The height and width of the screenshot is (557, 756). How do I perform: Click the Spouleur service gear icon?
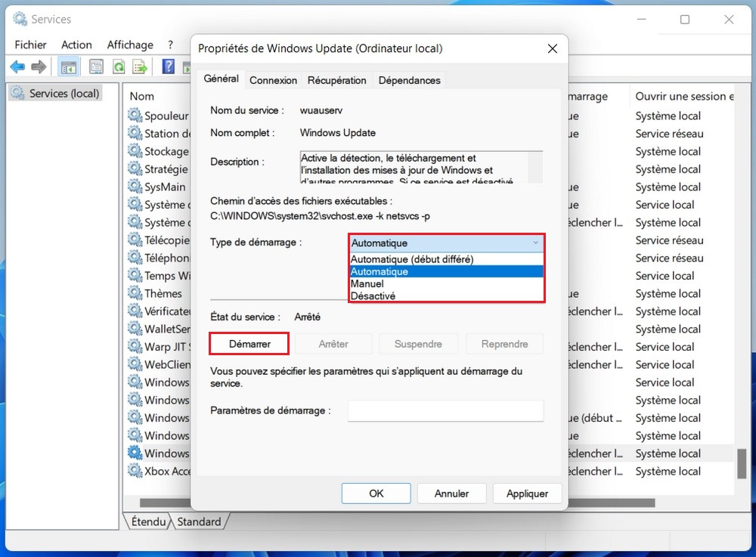pyautogui.click(x=135, y=115)
